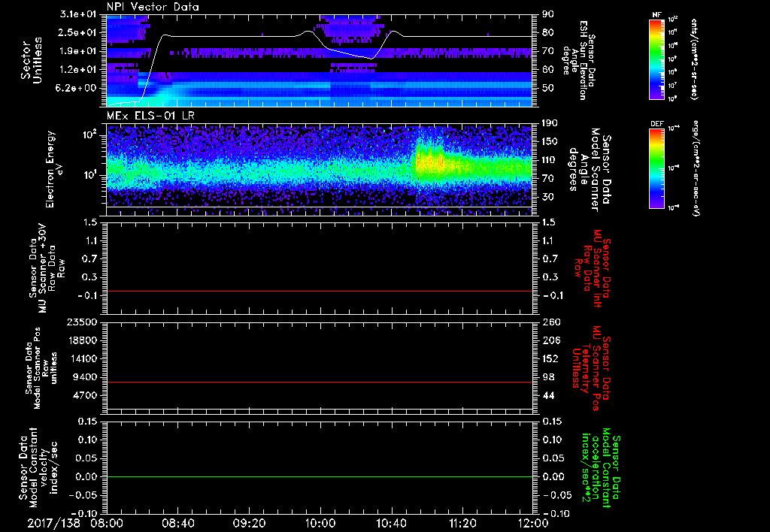Click the "206" telemetry tick label
The width and height of the screenshot is (770, 532).
tap(551, 340)
